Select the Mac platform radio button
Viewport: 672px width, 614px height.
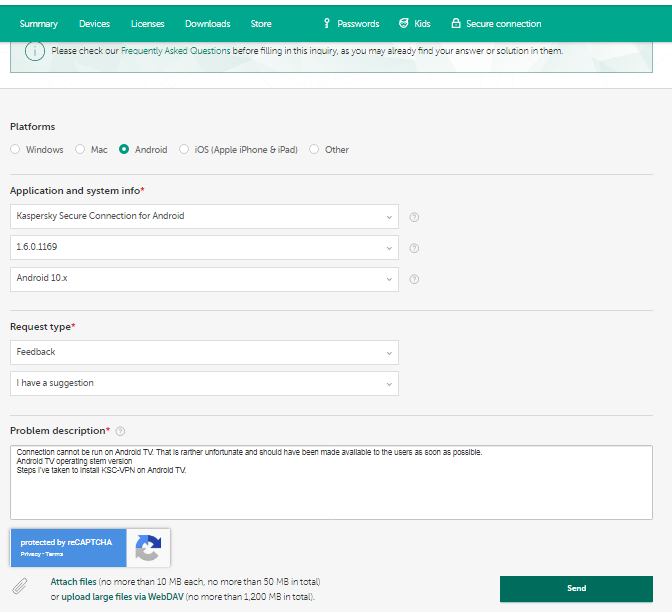point(80,149)
